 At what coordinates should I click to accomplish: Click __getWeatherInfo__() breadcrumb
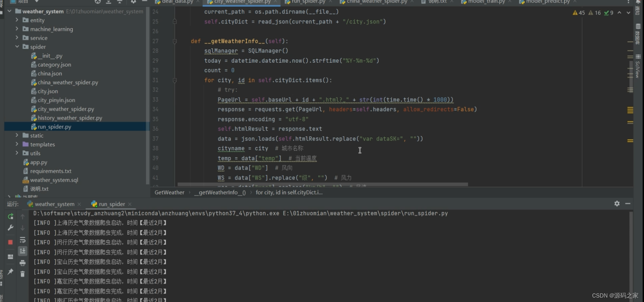tap(220, 192)
